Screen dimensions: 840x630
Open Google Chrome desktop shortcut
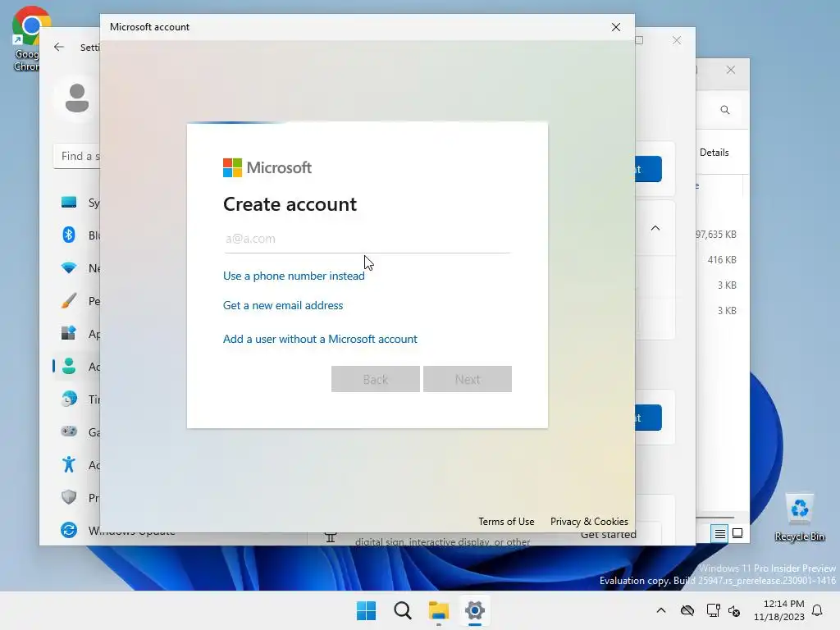27,39
